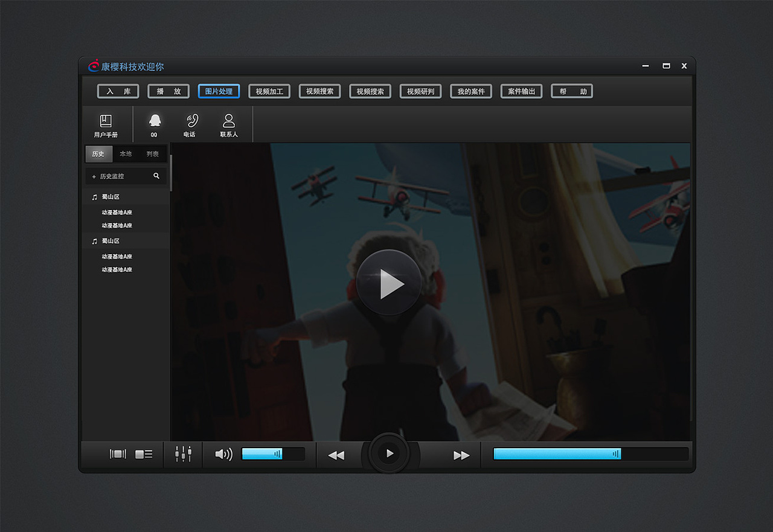
Task: Click the plus icon beside 历史监控
Action: click(x=94, y=176)
